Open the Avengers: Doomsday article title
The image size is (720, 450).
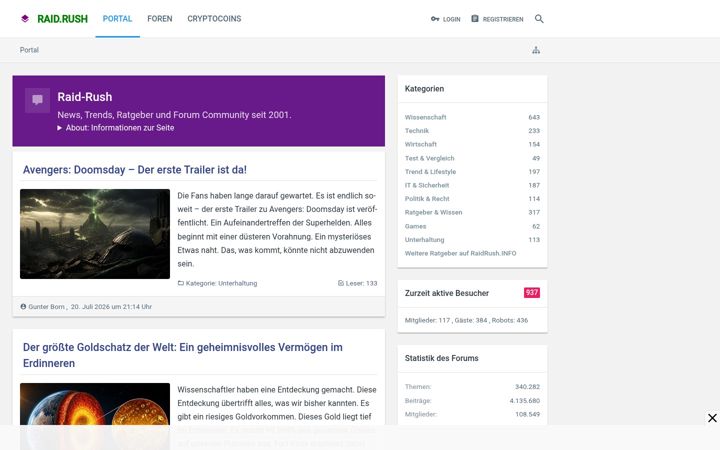(x=135, y=170)
